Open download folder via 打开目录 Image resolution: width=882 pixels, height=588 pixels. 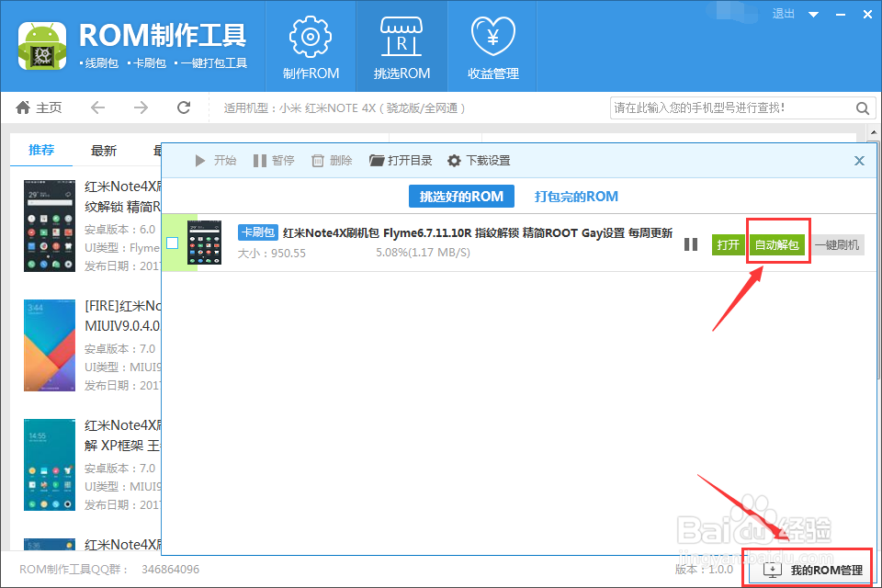(x=401, y=161)
